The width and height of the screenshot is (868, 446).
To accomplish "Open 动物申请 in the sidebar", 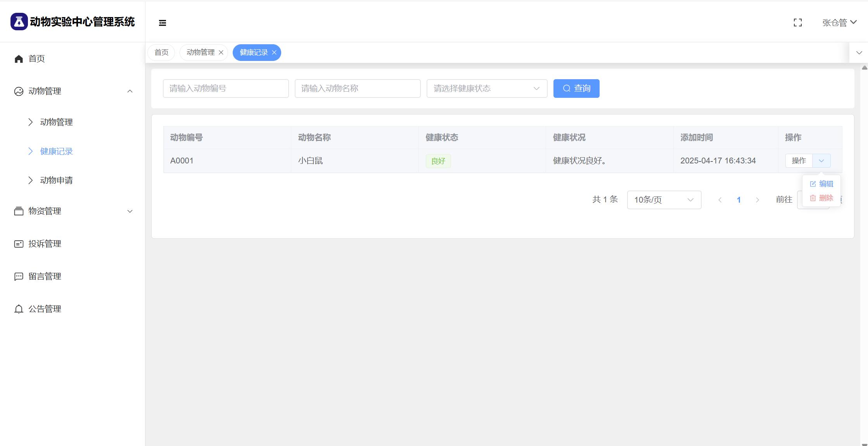I will 56,180.
